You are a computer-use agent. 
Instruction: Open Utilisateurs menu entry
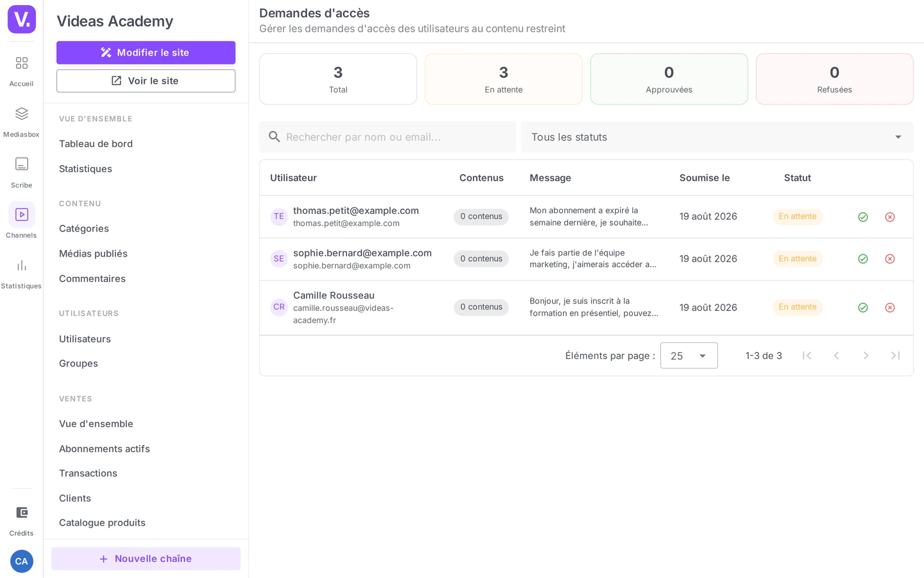(x=85, y=339)
